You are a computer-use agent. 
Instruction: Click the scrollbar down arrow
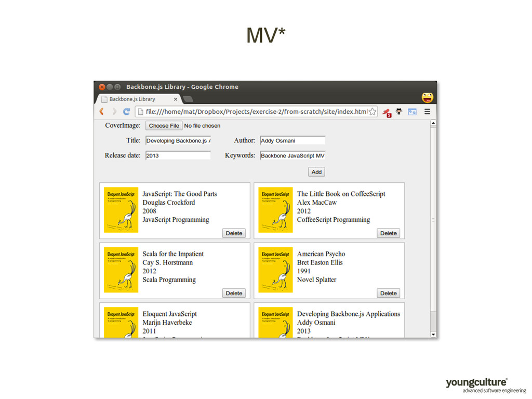pyautogui.click(x=433, y=335)
